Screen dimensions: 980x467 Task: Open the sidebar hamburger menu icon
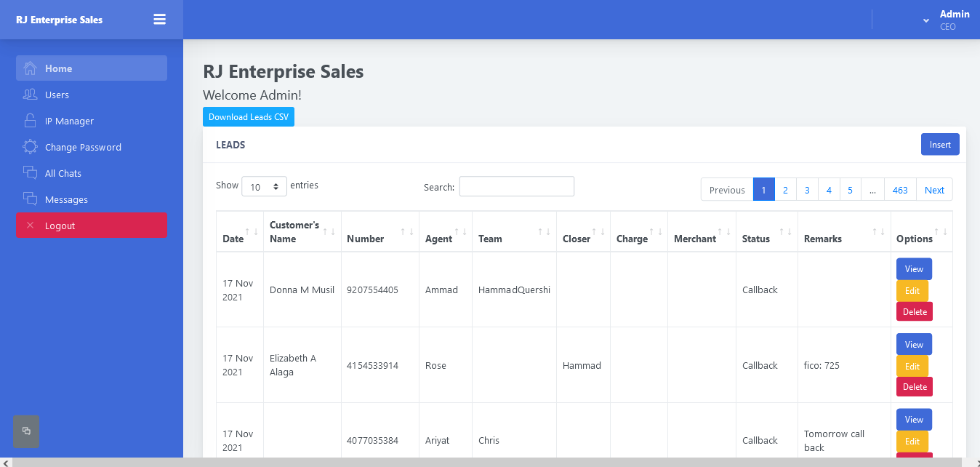(x=159, y=19)
